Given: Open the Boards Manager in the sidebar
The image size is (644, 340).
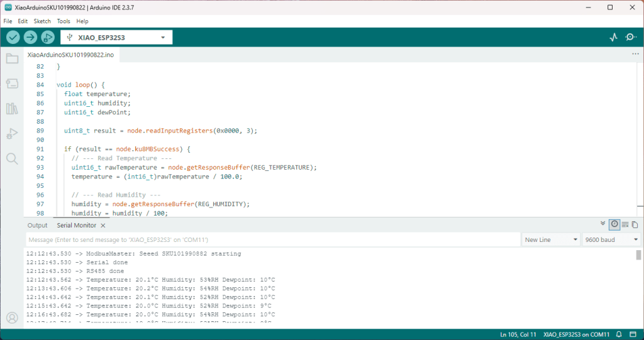Looking at the screenshot, I should 12,84.
